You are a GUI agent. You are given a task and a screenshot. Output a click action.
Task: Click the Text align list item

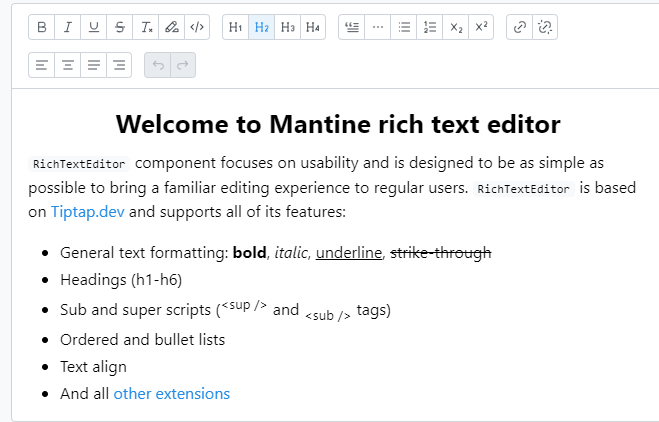point(93,367)
